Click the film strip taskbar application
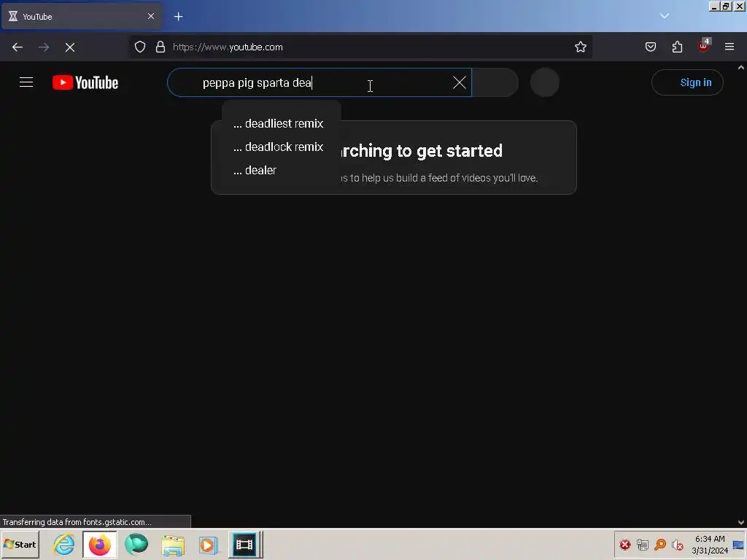 244,544
